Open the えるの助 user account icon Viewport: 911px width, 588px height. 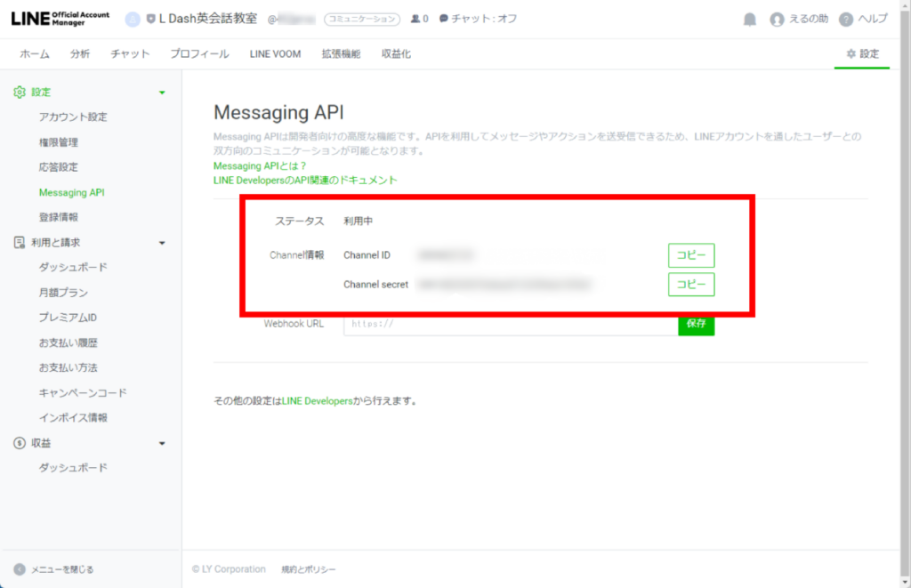[777, 20]
